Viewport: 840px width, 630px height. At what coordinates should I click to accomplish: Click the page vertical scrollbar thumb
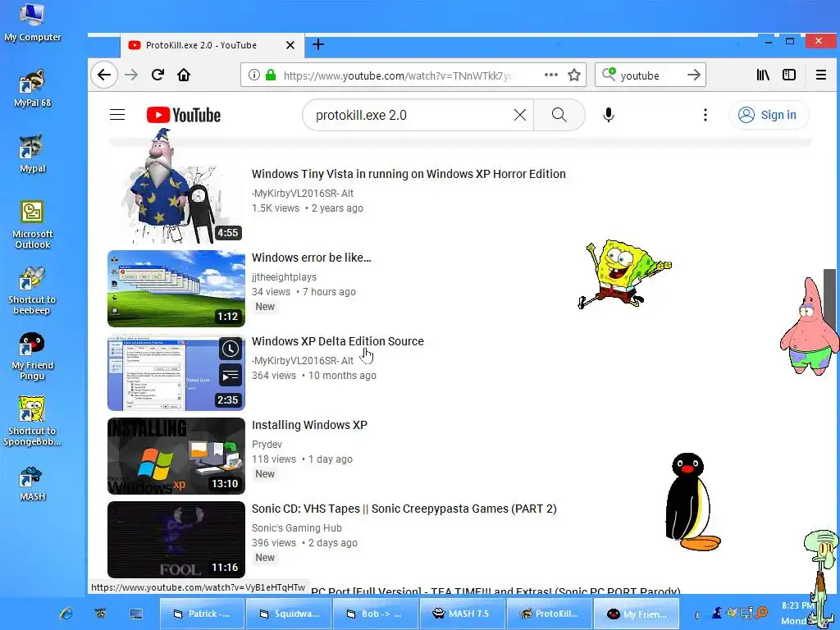pos(829,300)
